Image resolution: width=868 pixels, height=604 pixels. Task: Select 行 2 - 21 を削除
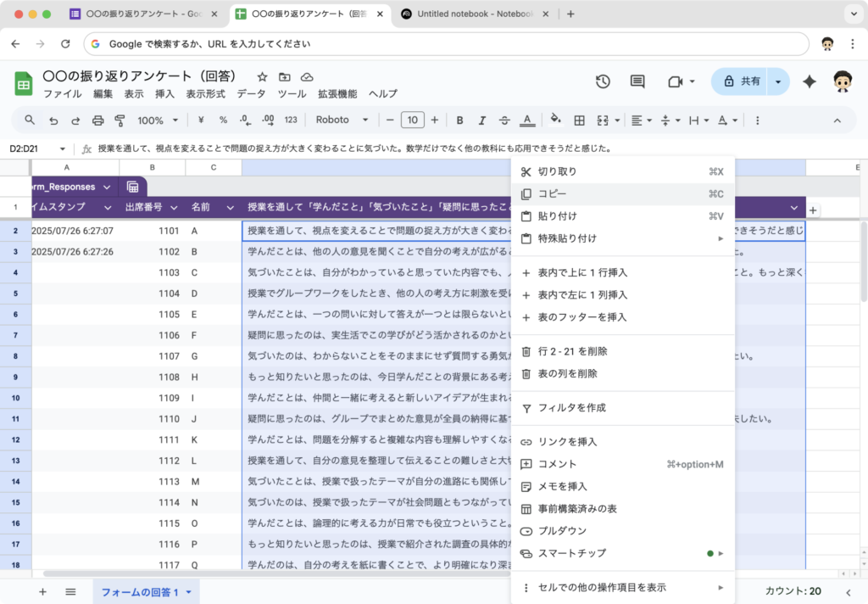(x=623, y=351)
